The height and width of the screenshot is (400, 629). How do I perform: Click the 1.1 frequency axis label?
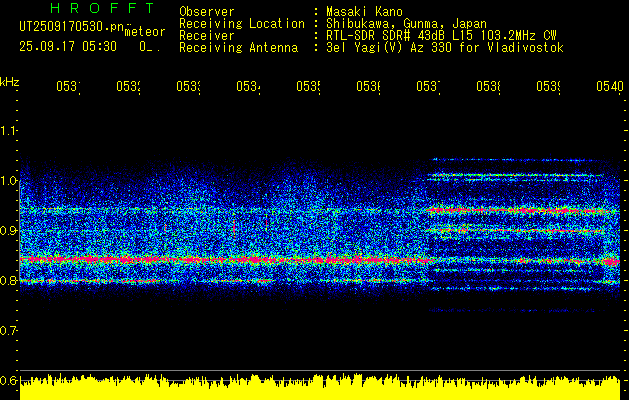(x=8, y=130)
